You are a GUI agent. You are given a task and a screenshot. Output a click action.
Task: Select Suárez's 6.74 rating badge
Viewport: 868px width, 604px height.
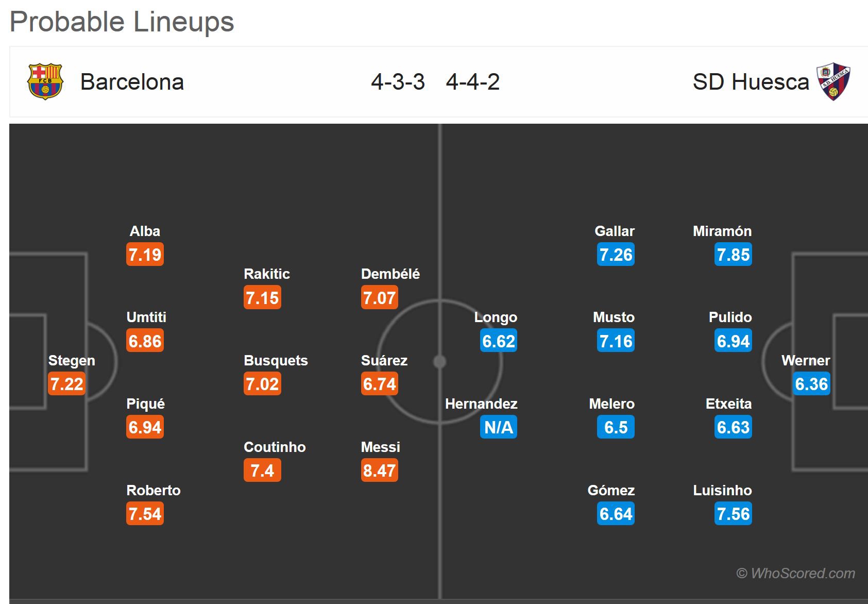(380, 384)
